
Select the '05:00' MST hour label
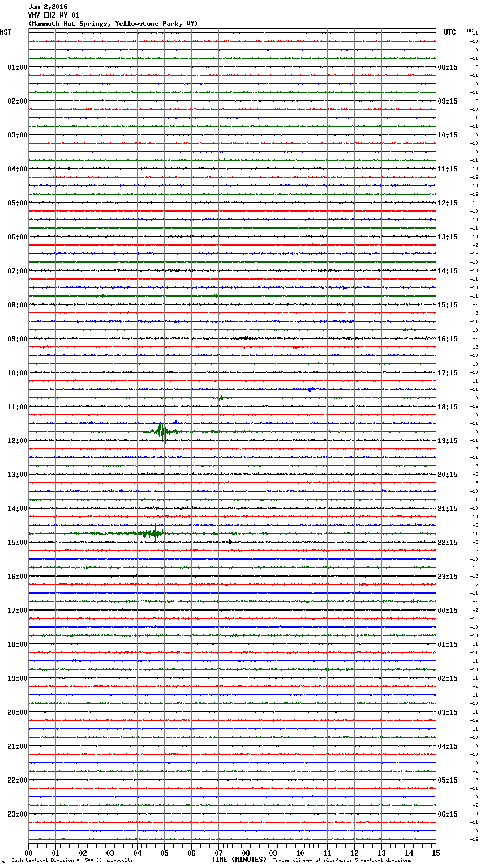(x=17, y=203)
